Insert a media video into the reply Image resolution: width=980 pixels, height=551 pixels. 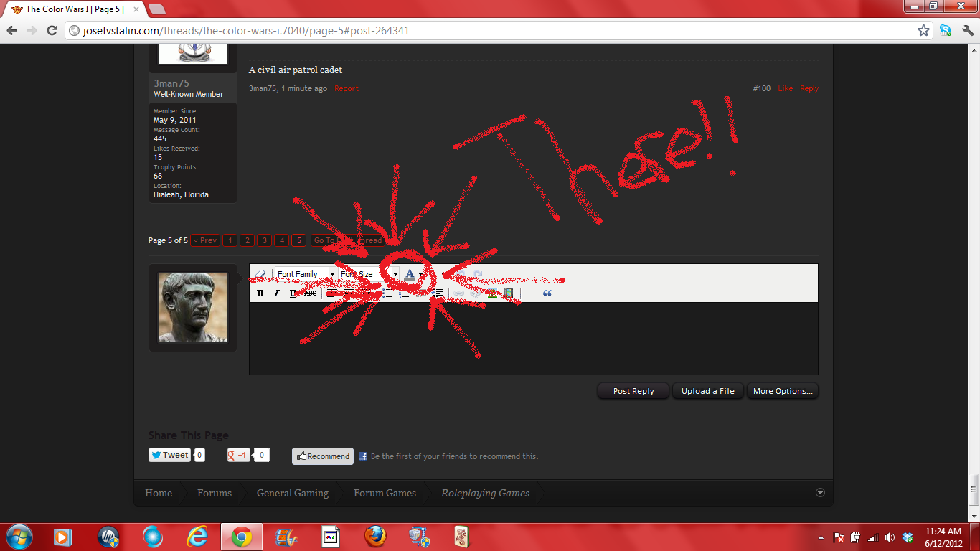click(x=509, y=293)
